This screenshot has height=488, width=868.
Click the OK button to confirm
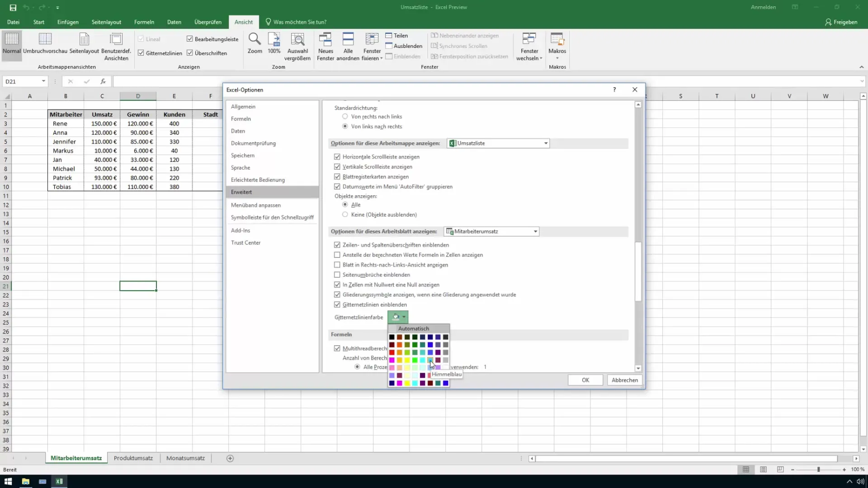tap(585, 380)
